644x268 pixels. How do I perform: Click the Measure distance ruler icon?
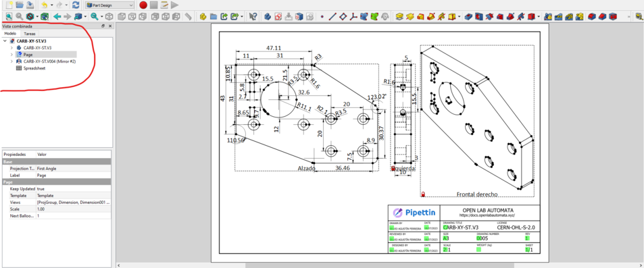[188, 16]
